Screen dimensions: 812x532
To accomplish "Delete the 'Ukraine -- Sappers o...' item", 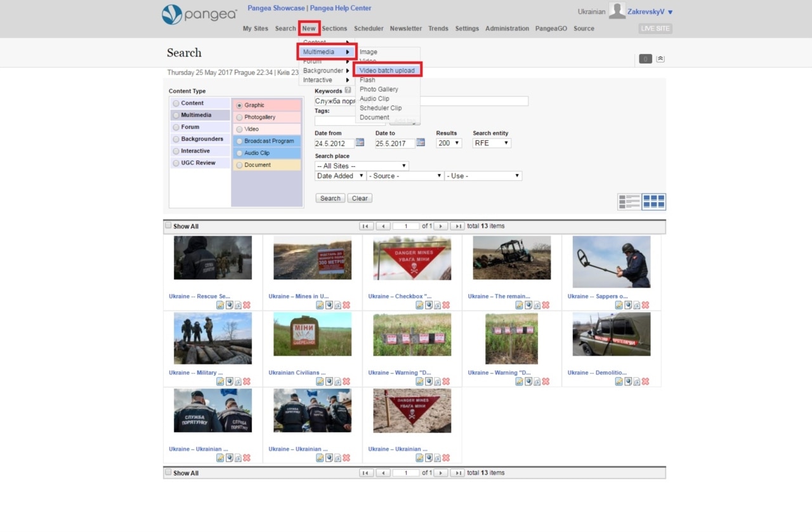I will (x=645, y=305).
